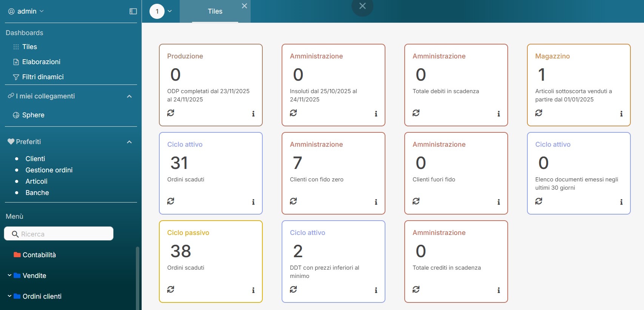Open info on Ciclo passivo Ordini scaduti tile
The height and width of the screenshot is (310, 644).
(253, 290)
